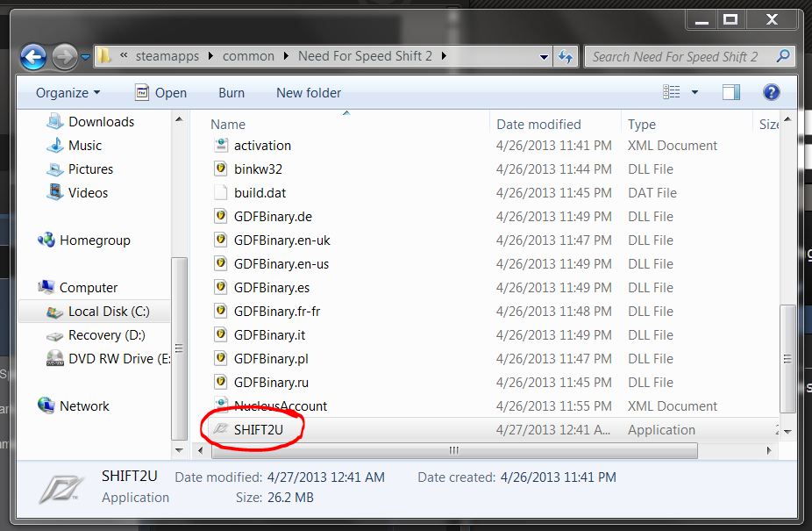Select the GDFBinary.ru file icon
Viewport: 812px width, 531px height.
(x=221, y=382)
